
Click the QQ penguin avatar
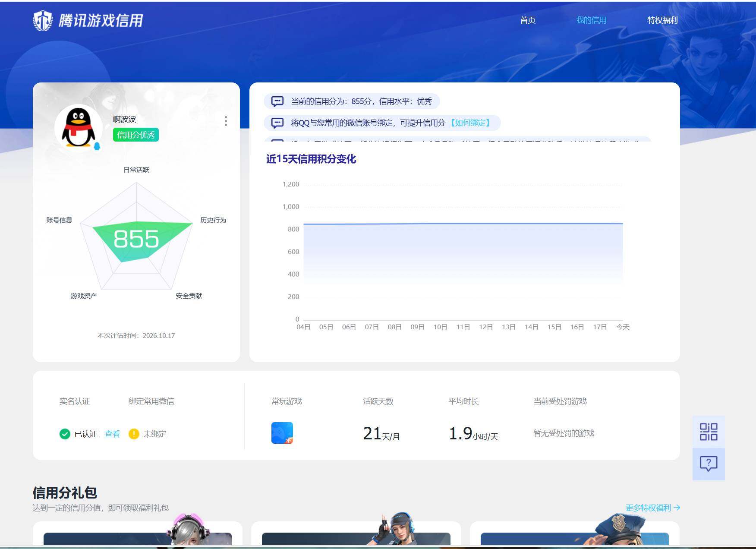click(78, 128)
